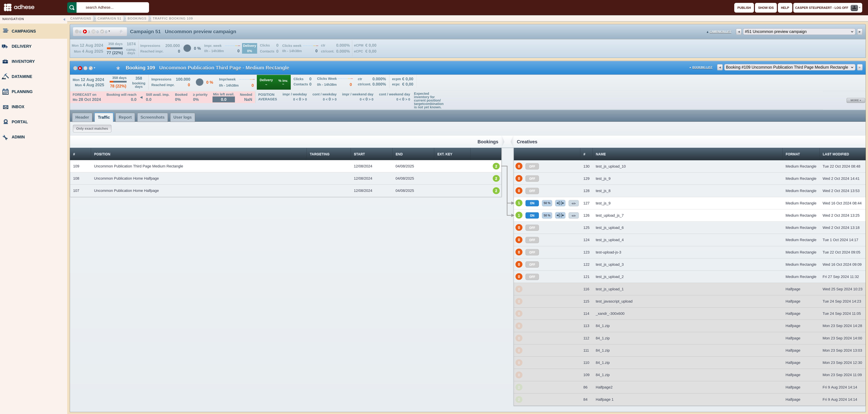This screenshot has width=868, height=414.
Task: Open Inventory from the navigation sidebar
Action: (23, 61)
